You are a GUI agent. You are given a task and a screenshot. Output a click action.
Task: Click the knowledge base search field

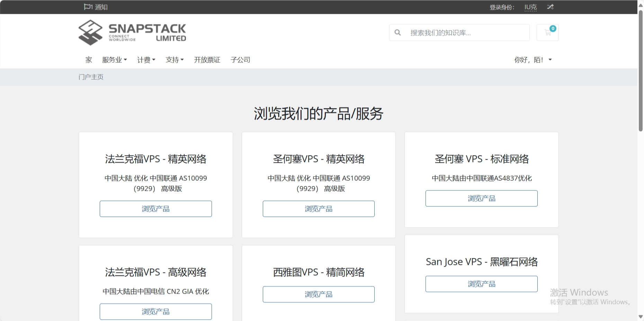coord(460,32)
